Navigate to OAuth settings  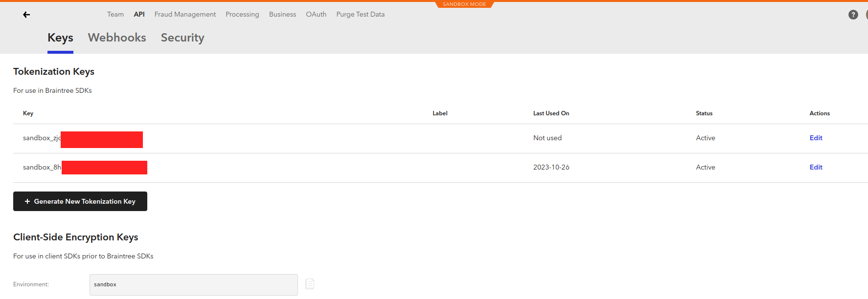(x=316, y=14)
